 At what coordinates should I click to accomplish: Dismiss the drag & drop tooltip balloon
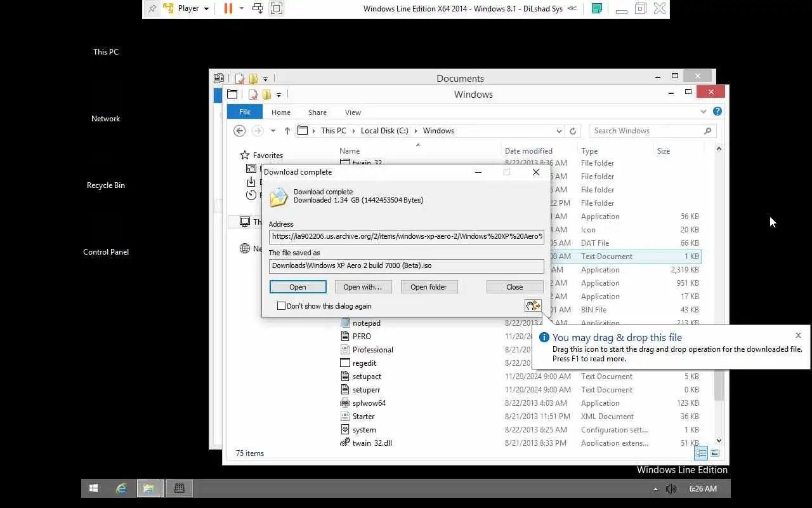798,335
